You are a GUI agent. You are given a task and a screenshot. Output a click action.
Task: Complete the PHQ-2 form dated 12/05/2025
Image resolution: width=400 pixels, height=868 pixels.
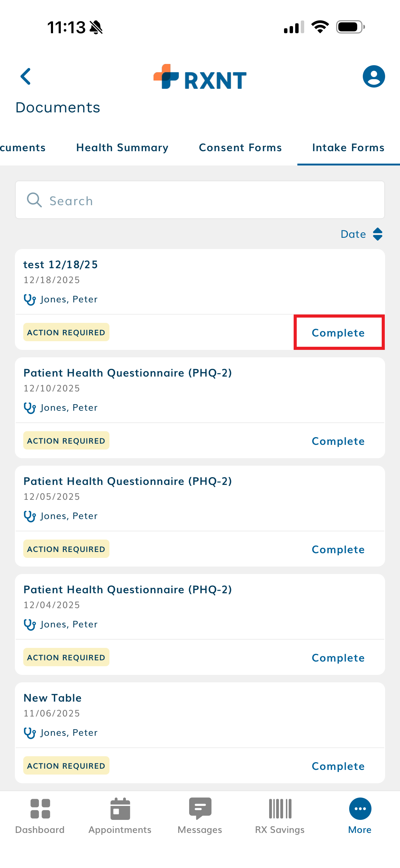click(x=338, y=549)
